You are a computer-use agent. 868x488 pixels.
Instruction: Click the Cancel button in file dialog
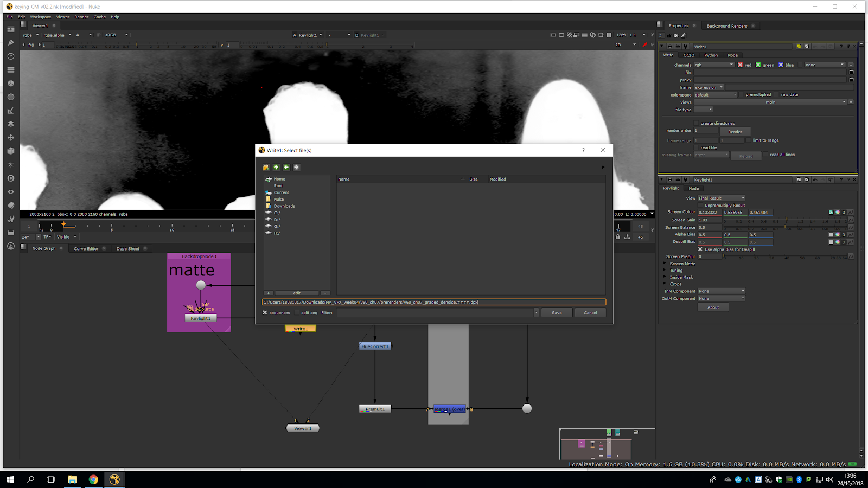(x=590, y=313)
